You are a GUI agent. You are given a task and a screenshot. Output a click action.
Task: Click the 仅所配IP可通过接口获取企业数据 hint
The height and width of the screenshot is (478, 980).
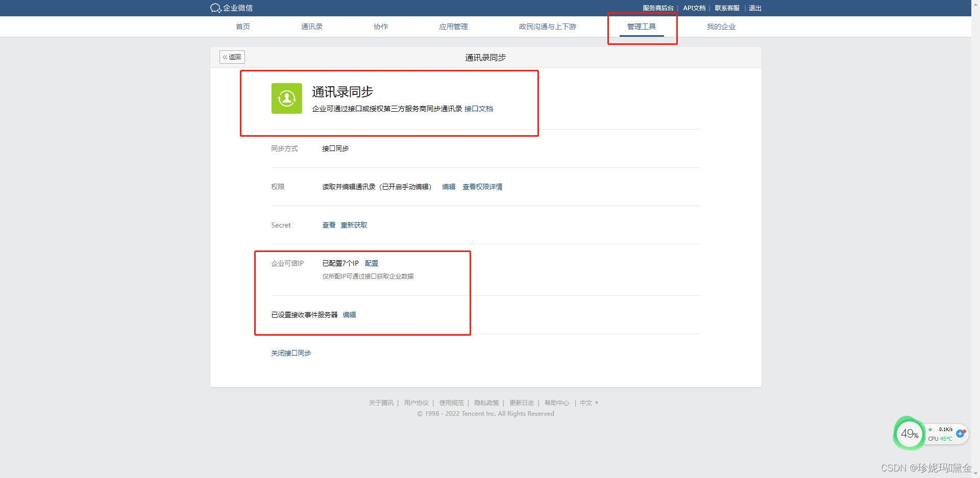(368, 276)
